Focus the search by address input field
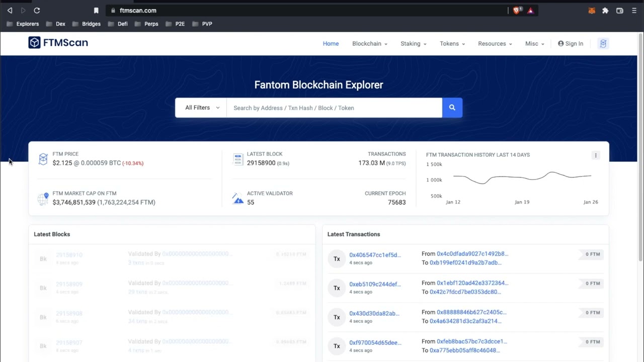644x362 pixels. 334,108
